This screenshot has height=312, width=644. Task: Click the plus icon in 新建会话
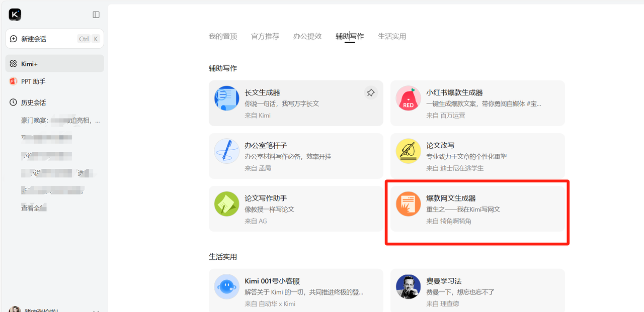tap(14, 39)
